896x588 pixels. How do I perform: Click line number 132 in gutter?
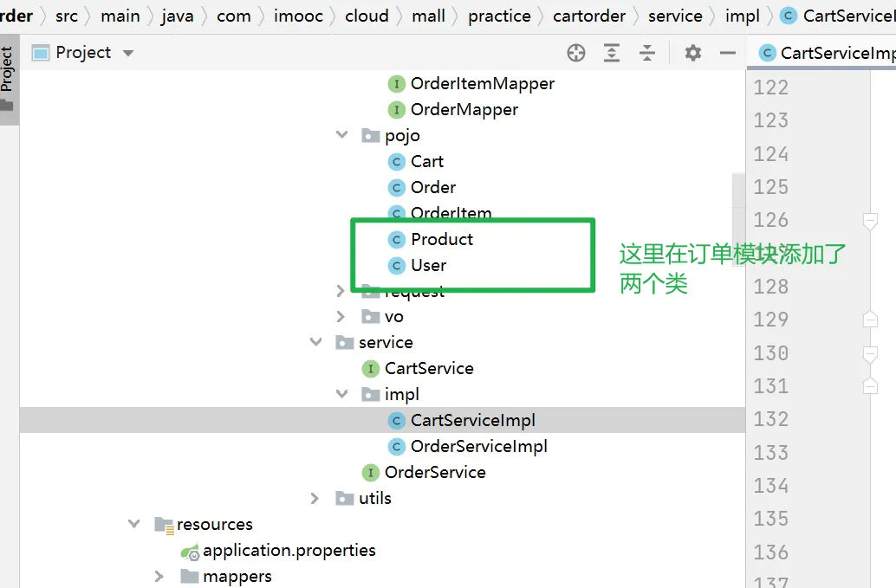tap(771, 420)
